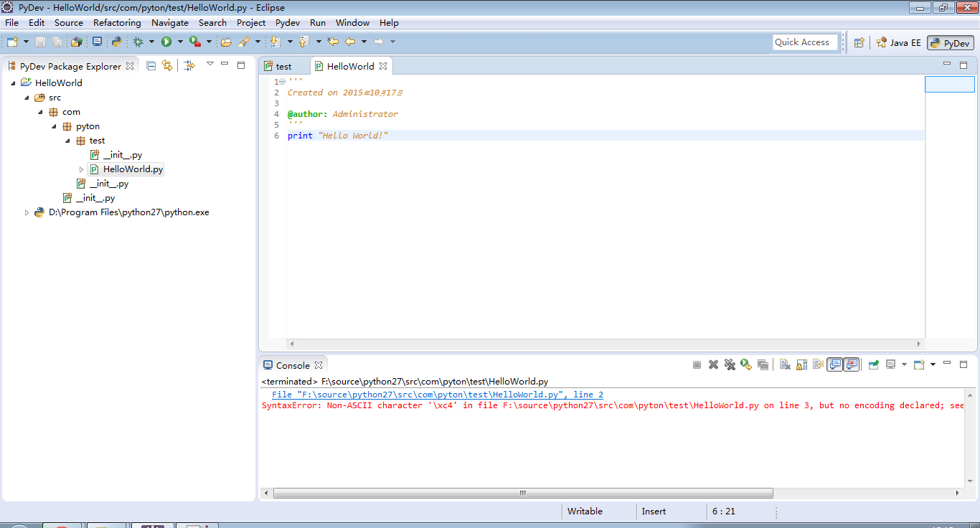Click the console horizontal scrollbar thumb
980x528 pixels.
point(523,494)
